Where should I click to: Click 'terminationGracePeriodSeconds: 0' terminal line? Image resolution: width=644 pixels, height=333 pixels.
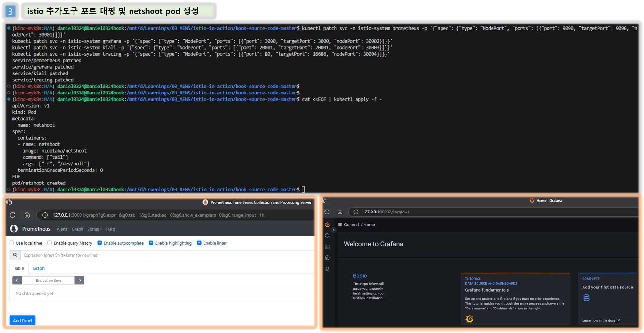pyautogui.click(x=60, y=170)
